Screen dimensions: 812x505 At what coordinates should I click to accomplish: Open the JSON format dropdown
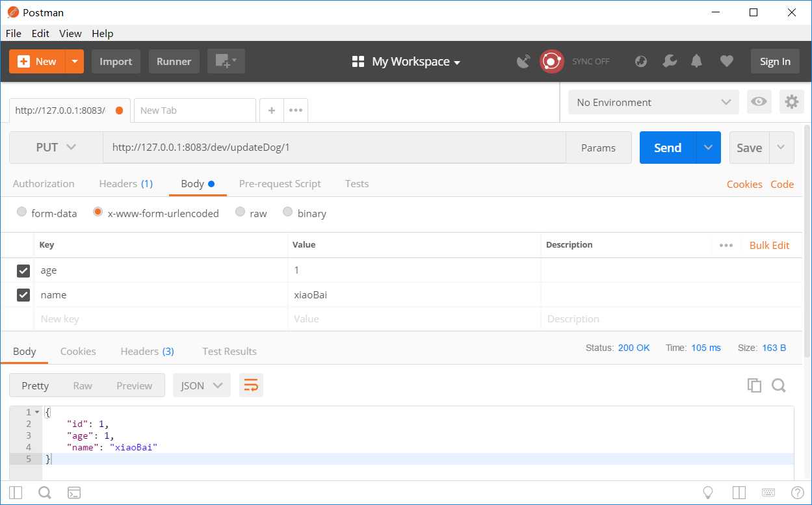pyautogui.click(x=202, y=385)
